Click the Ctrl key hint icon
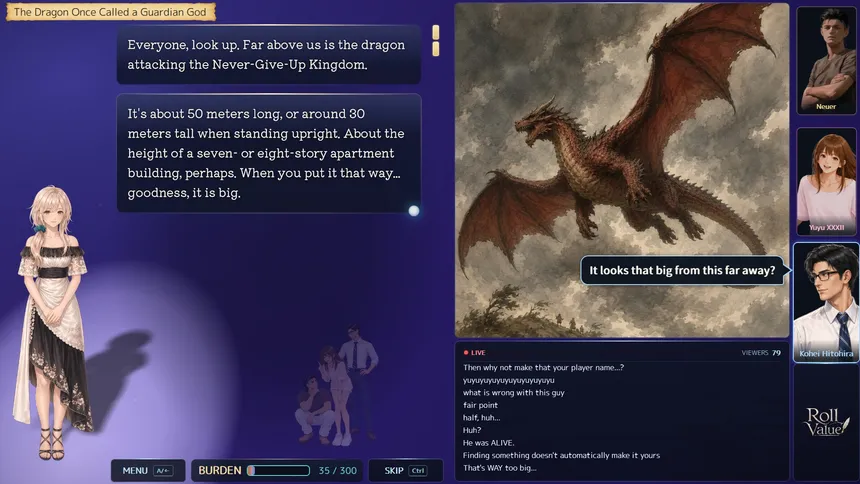Image resolution: width=860 pixels, height=484 pixels. [418, 471]
